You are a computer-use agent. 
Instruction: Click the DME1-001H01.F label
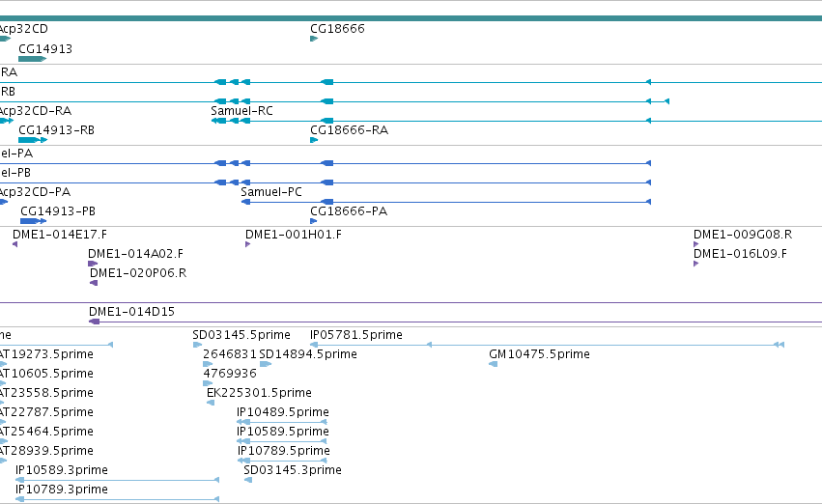point(293,235)
